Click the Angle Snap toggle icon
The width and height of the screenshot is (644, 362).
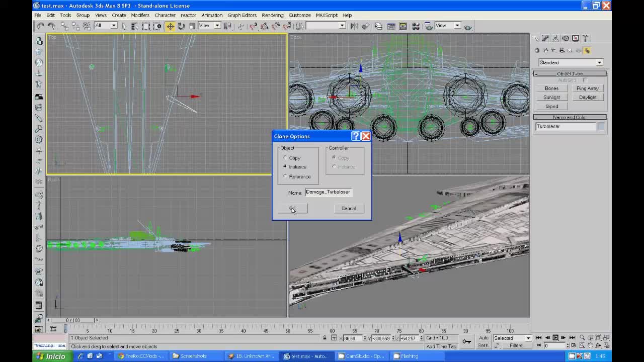pyautogui.click(x=264, y=26)
